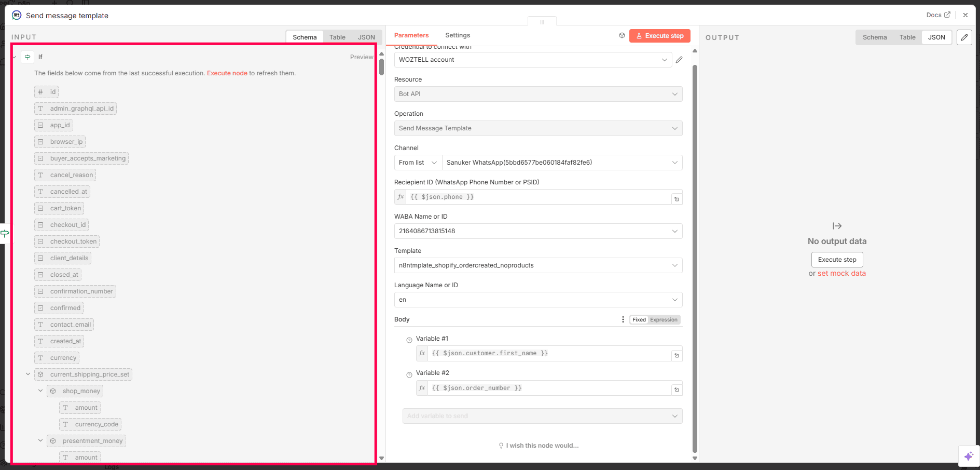This screenshot has width=980, height=470.
Task: Click the parameters panel vertical scrollbar
Action: tap(695, 260)
